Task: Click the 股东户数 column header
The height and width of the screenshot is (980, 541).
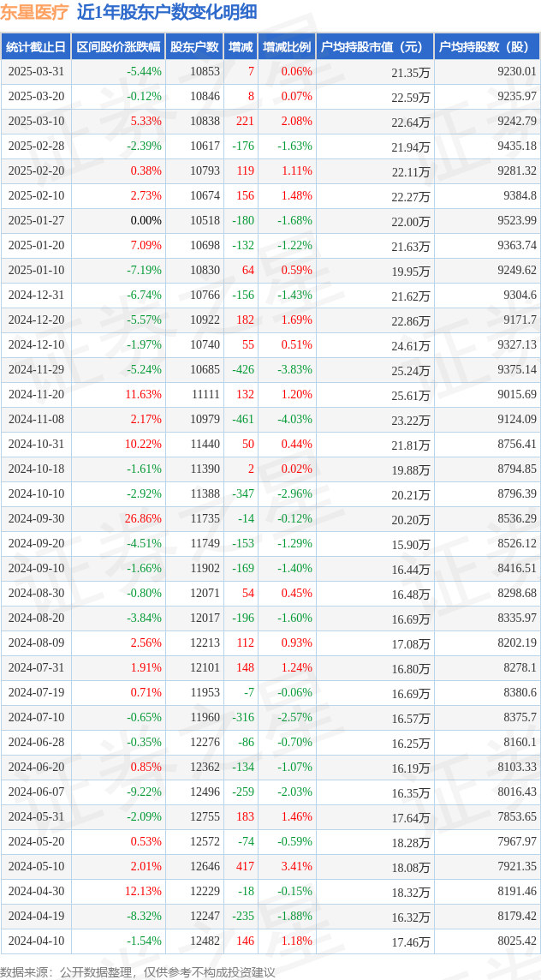Action: tap(194, 47)
